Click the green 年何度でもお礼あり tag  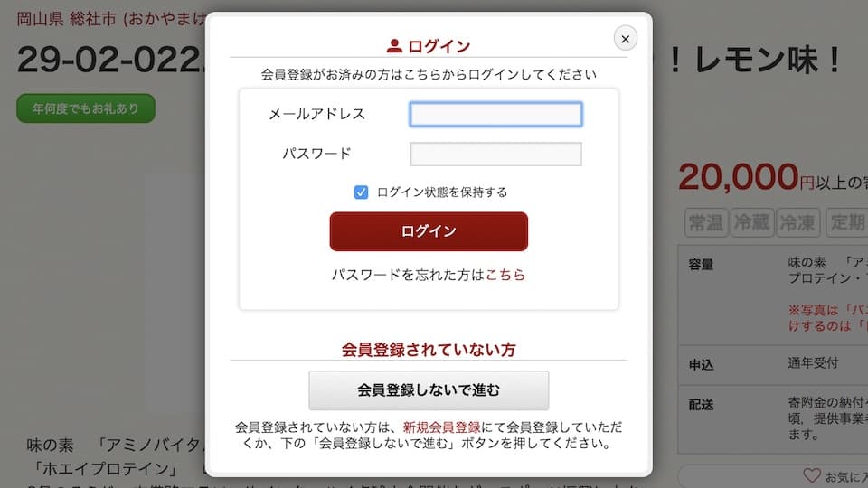(86, 108)
